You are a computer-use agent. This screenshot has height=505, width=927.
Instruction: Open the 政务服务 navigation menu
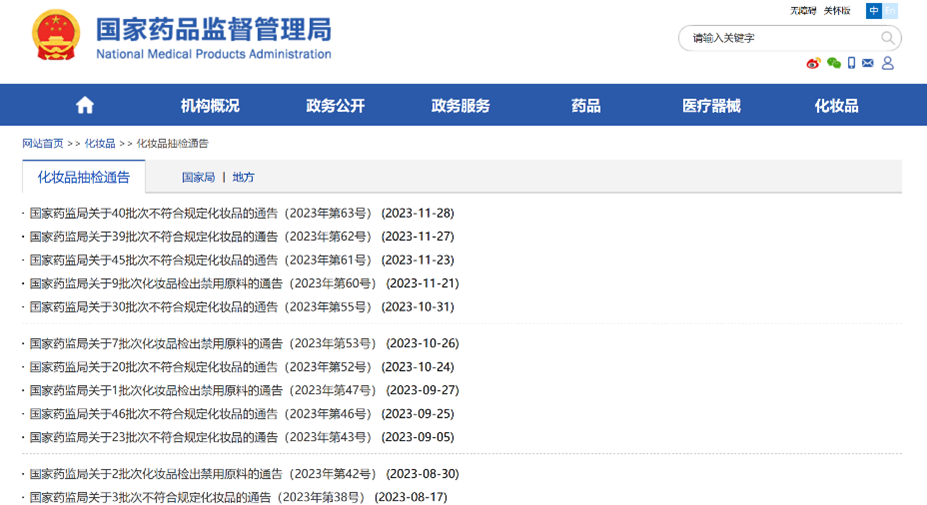point(461,105)
